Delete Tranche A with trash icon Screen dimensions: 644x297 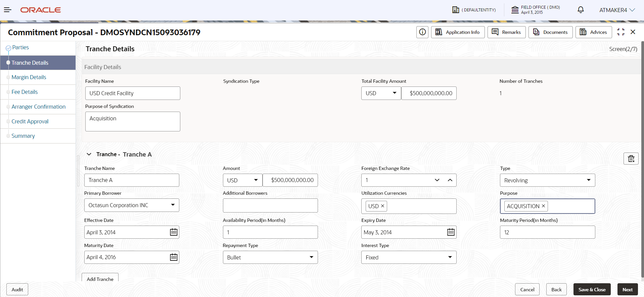tap(631, 159)
